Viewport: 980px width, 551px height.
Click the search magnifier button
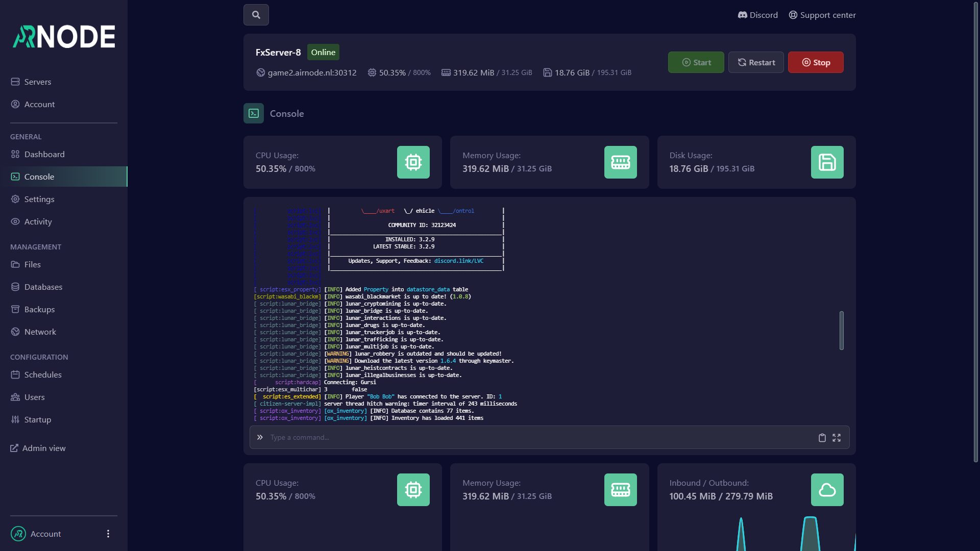coord(256,15)
